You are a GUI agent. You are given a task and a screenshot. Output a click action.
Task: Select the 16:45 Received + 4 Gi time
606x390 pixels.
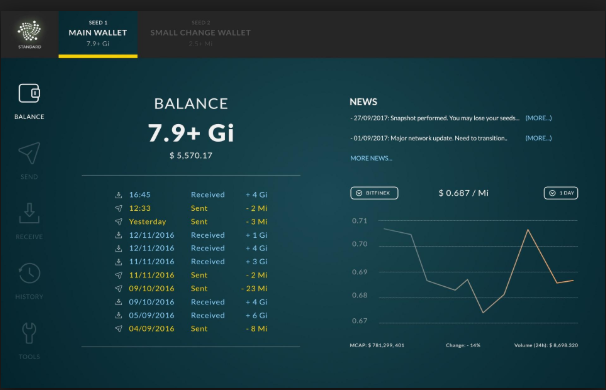140,195
